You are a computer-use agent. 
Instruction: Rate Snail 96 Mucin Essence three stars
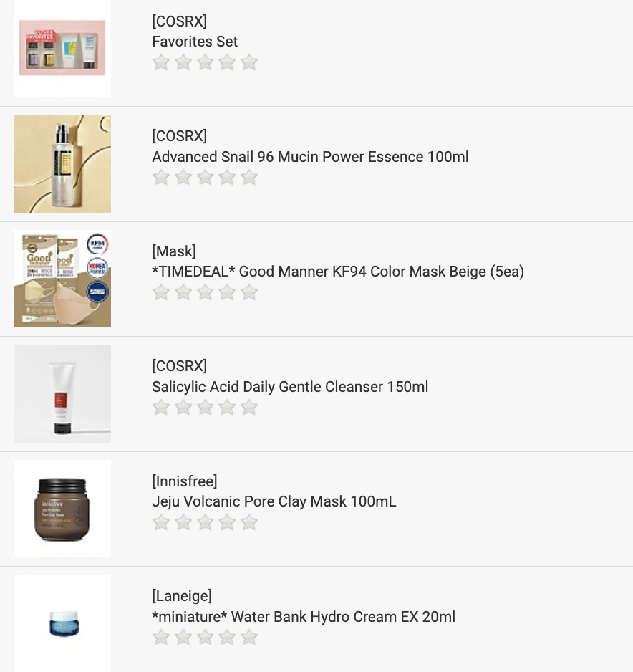coord(206,178)
